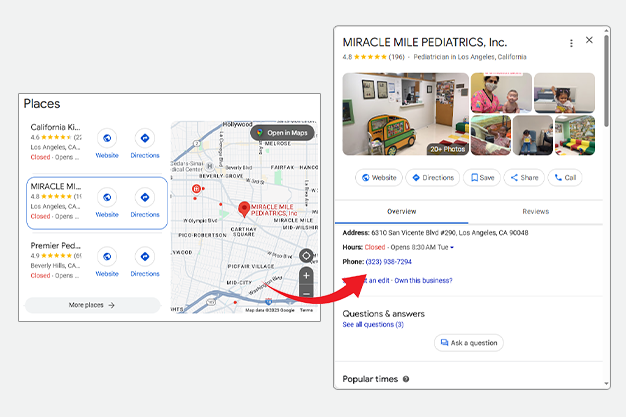Get Directions for Premier Ped... listing
The image size is (626, 417).
pyautogui.click(x=145, y=256)
